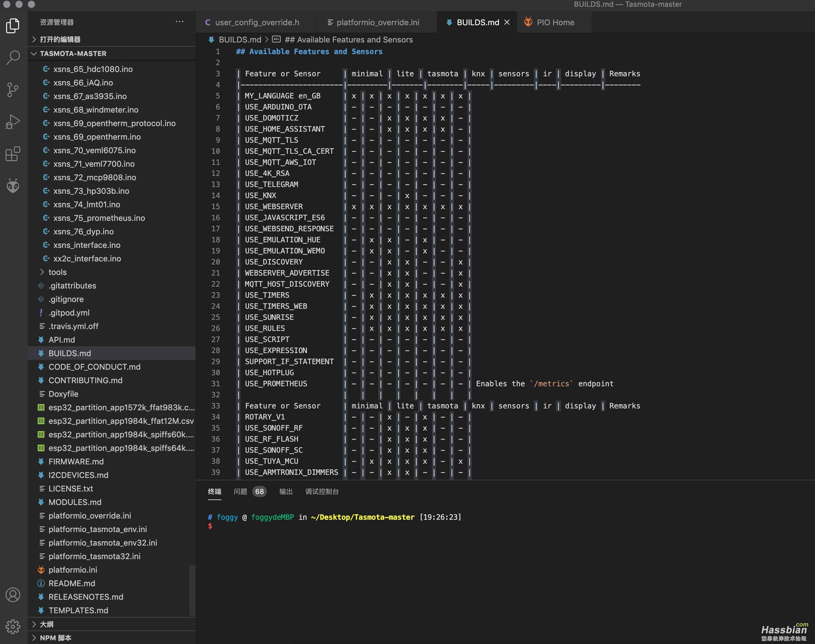Open platformio_tasmota_env.ini file
Image resolution: width=815 pixels, height=644 pixels.
112,529
